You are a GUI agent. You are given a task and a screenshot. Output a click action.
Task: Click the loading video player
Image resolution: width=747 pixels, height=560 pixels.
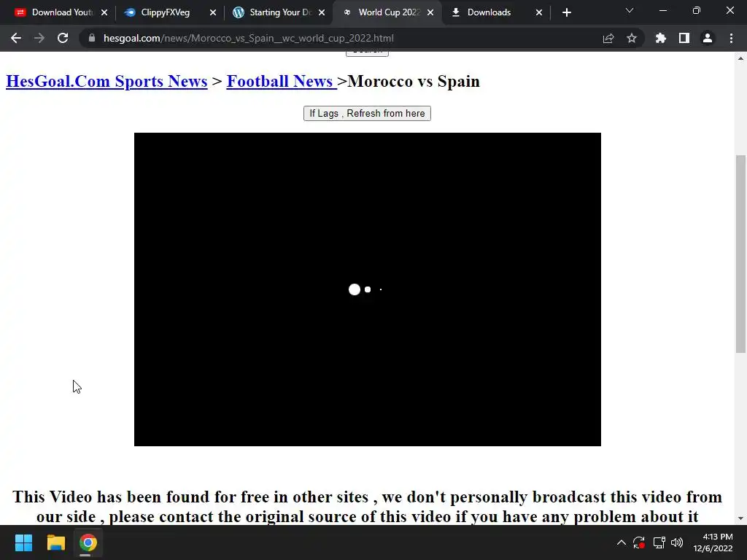point(368,289)
